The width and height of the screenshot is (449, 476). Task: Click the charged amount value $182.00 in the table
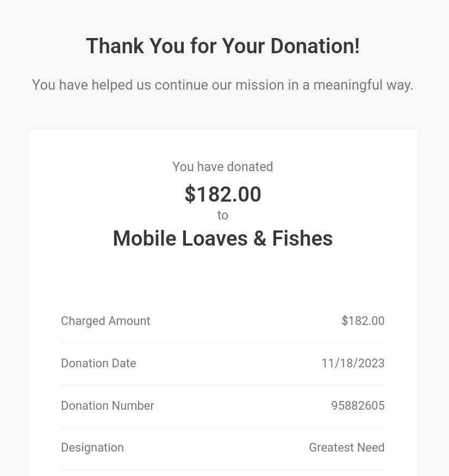pos(363,321)
